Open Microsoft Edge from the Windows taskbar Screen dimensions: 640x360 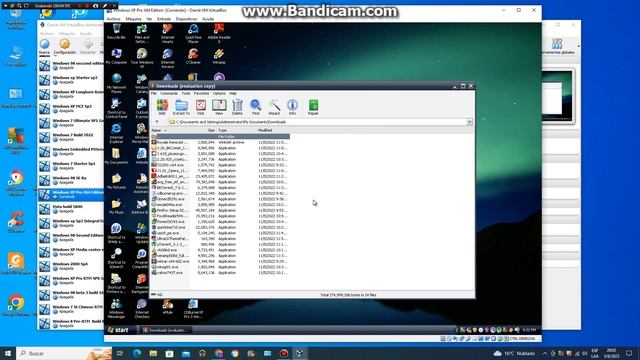[137, 353]
